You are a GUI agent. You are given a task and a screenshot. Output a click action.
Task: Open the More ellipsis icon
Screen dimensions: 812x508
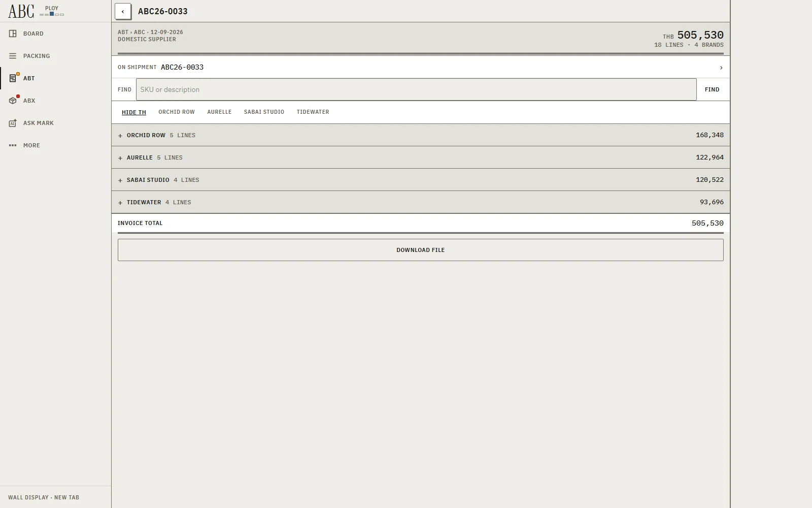click(x=13, y=145)
